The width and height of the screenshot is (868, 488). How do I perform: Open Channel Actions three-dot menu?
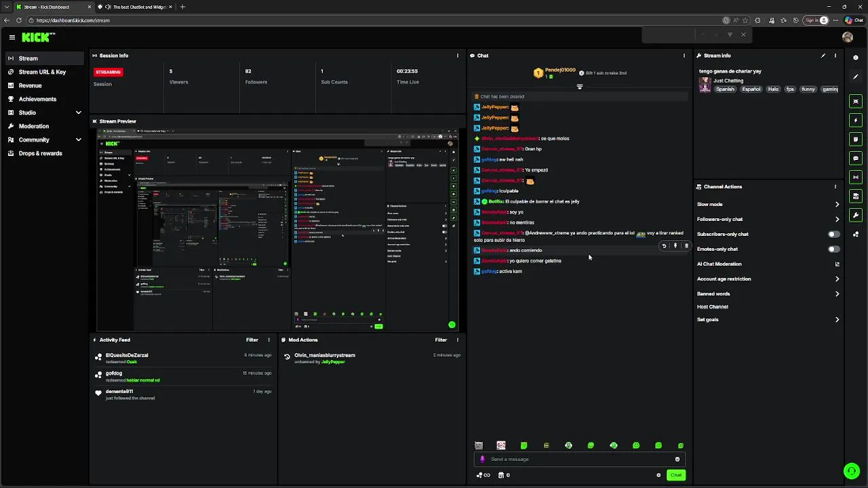click(835, 186)
